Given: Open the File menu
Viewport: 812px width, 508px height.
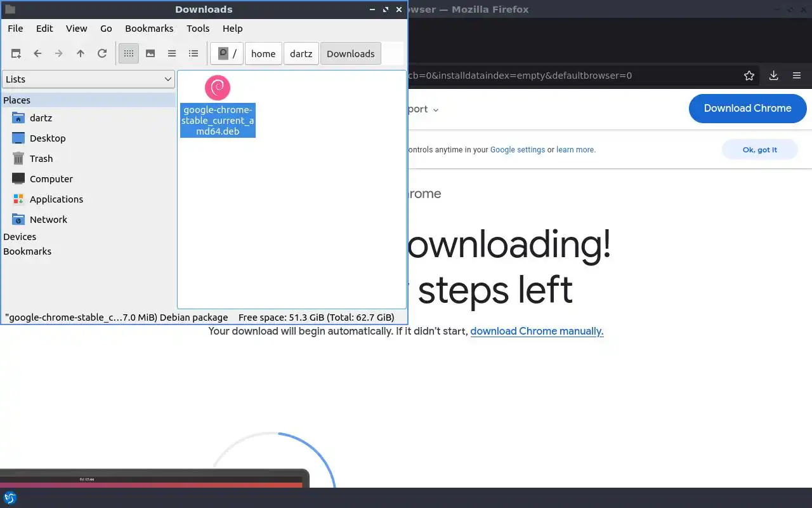Looking at the screenshot, I should tap(15, 29).
